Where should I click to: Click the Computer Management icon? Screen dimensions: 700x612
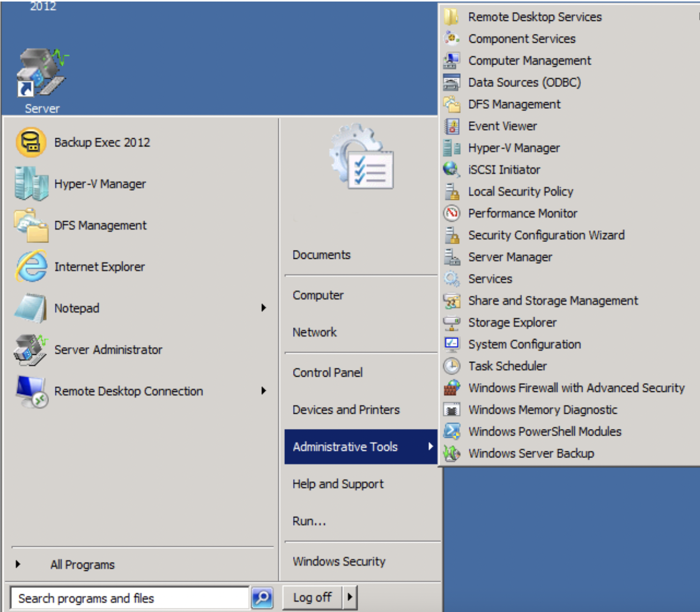451,60
